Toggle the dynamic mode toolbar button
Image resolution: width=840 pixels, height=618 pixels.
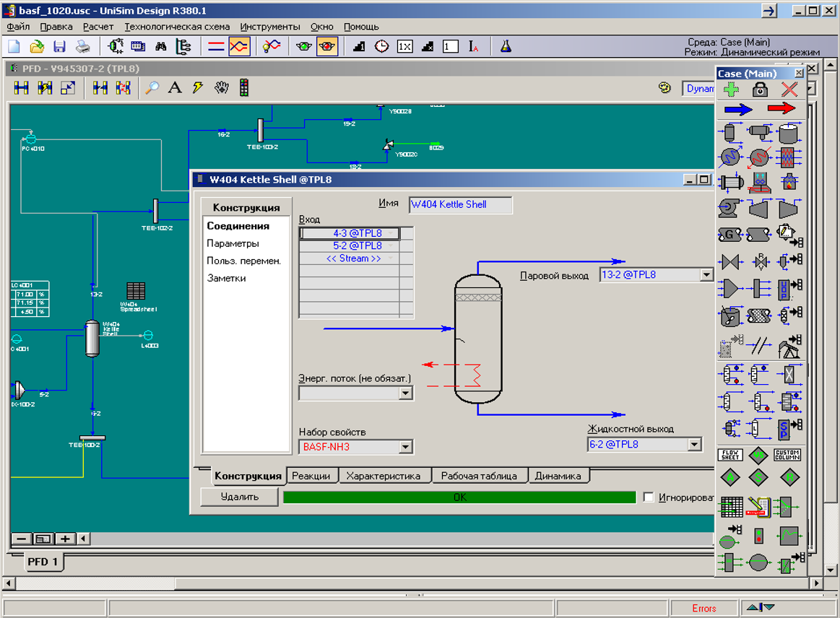tap(239, 47)
